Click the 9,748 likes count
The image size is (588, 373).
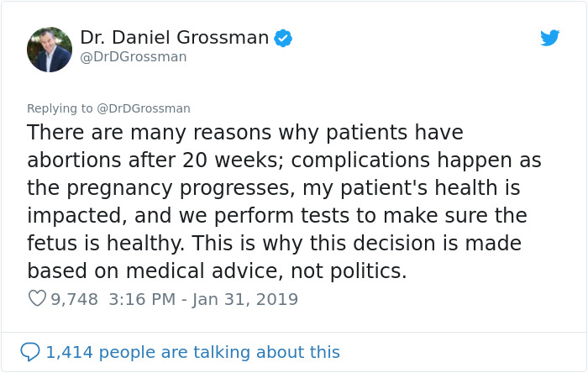coord(75,299)
